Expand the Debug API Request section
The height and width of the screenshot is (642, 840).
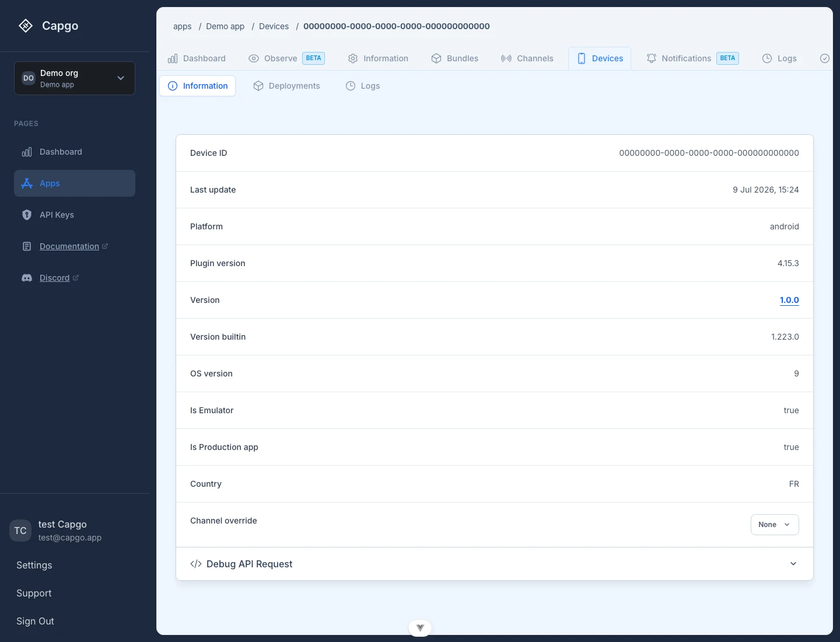pyautogui.click(x=495, y=564)
